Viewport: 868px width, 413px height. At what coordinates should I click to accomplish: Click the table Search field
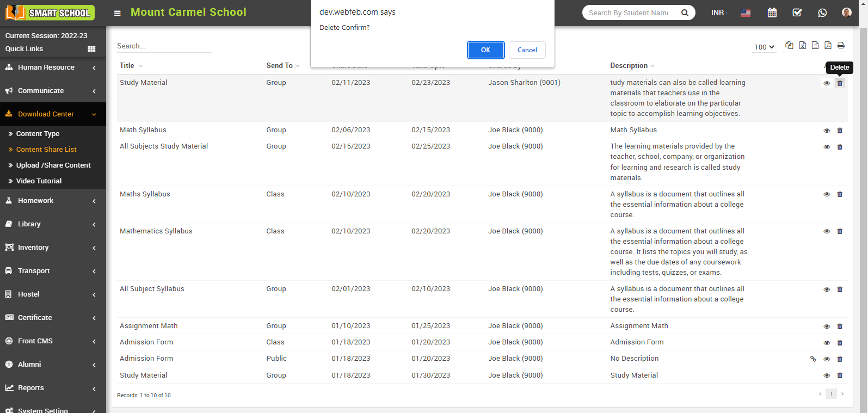point(164,46)
